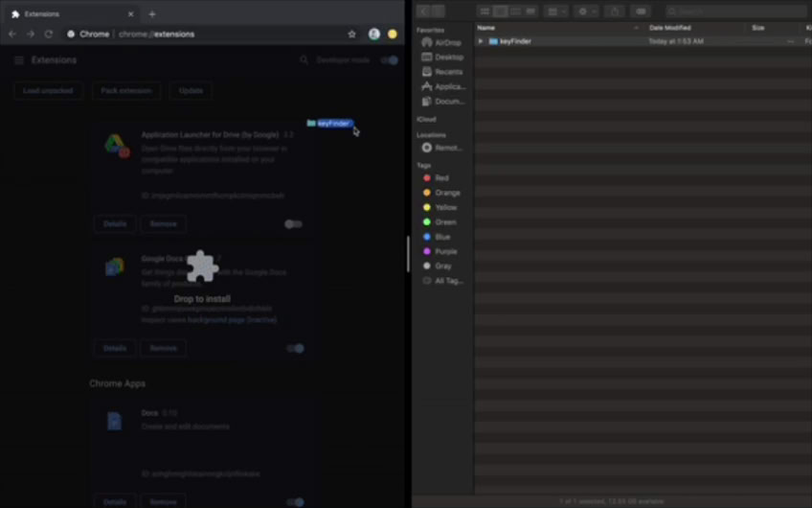
Task: Remove Application Launcher for Drive
Action: click(x=163, y=224)
